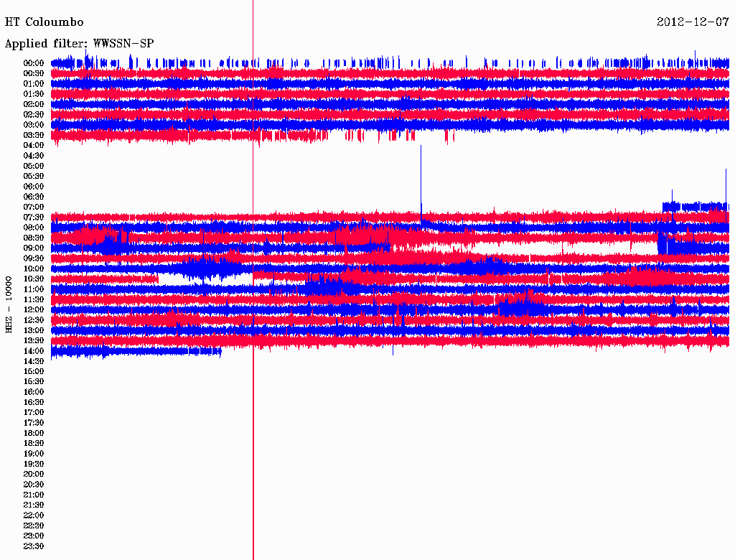Screen dimensions: 735x560
Task: Click the 08:30 time label
Action: pos(34,238)
